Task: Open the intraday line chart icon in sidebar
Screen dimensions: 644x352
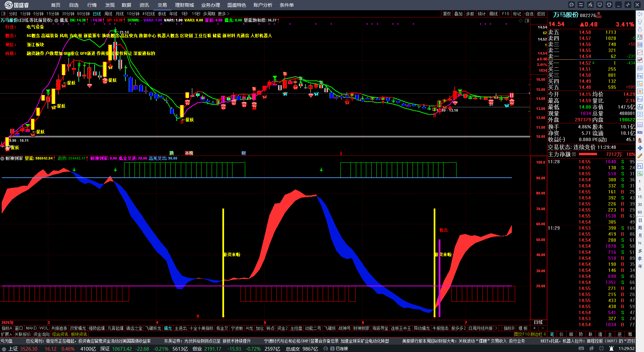Action: click(640, 53)
